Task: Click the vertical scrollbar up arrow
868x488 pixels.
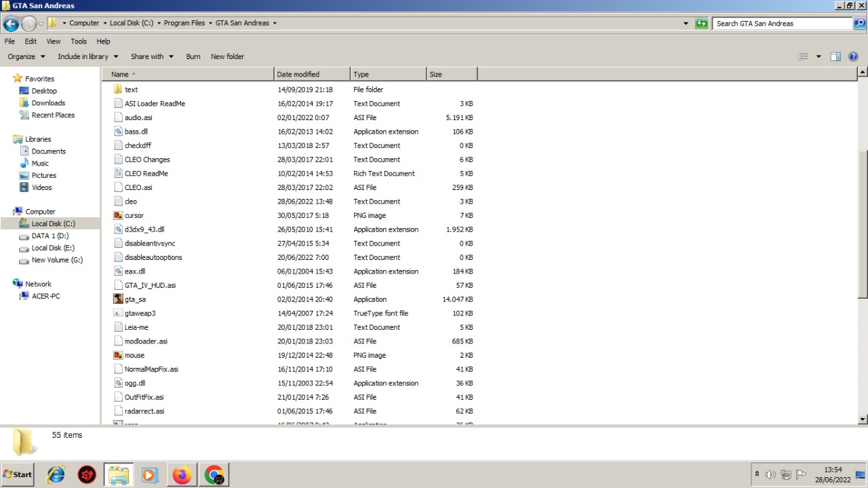Action: tap(863, 72)
